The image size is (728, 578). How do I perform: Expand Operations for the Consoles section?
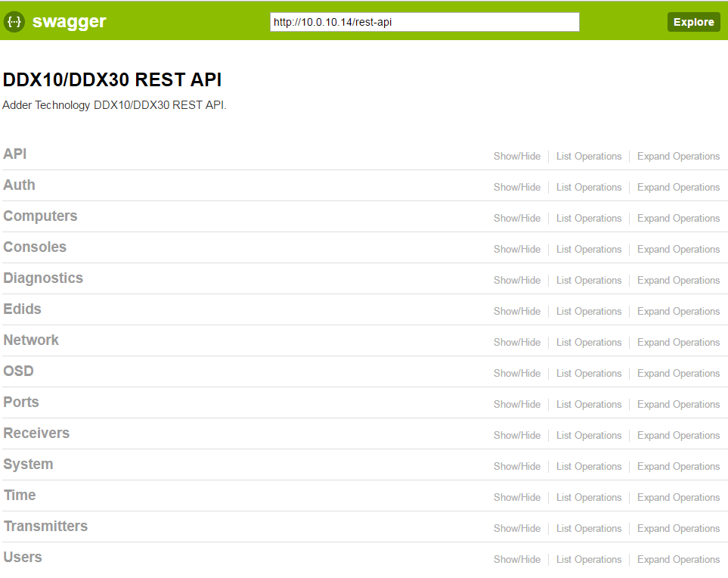[x=678, y=250]
